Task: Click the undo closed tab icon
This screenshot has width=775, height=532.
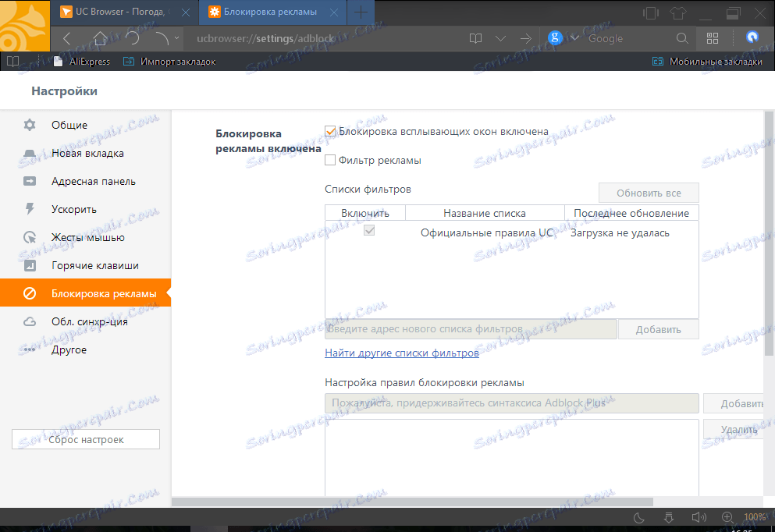Action: (162, 38)
